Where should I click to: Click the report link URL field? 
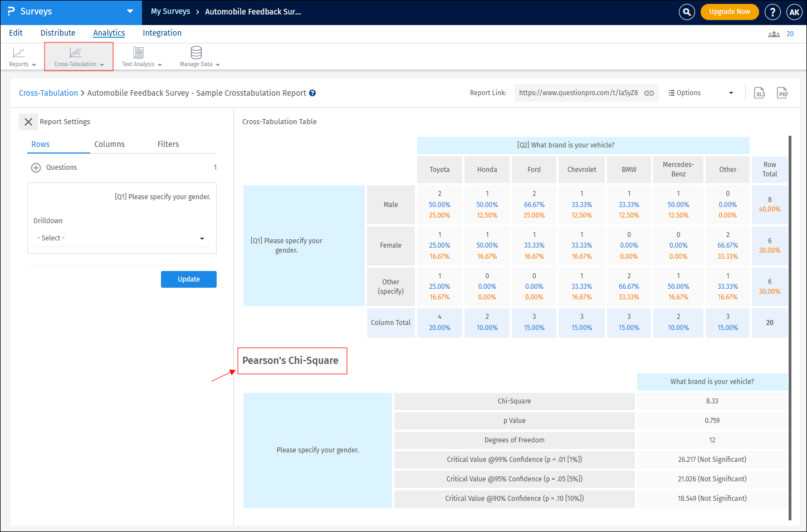coord(578,93)
